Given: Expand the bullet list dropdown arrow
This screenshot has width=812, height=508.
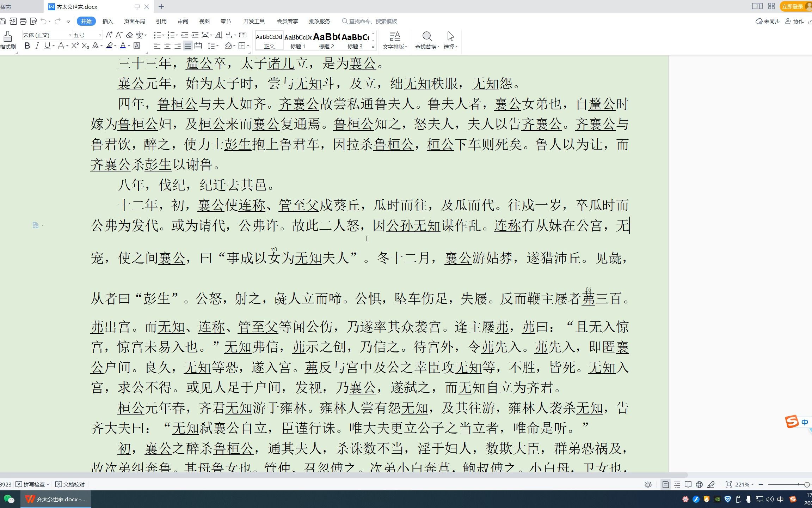Looking at the screenshot, I should pyautogui.click(x=163, y=35).
